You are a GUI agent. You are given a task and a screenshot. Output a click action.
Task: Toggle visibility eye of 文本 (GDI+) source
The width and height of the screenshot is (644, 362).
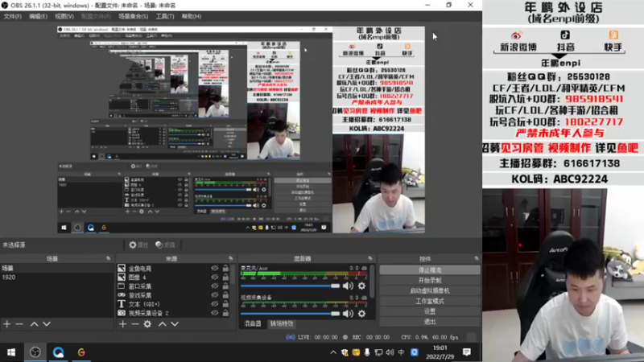point(214,304)
